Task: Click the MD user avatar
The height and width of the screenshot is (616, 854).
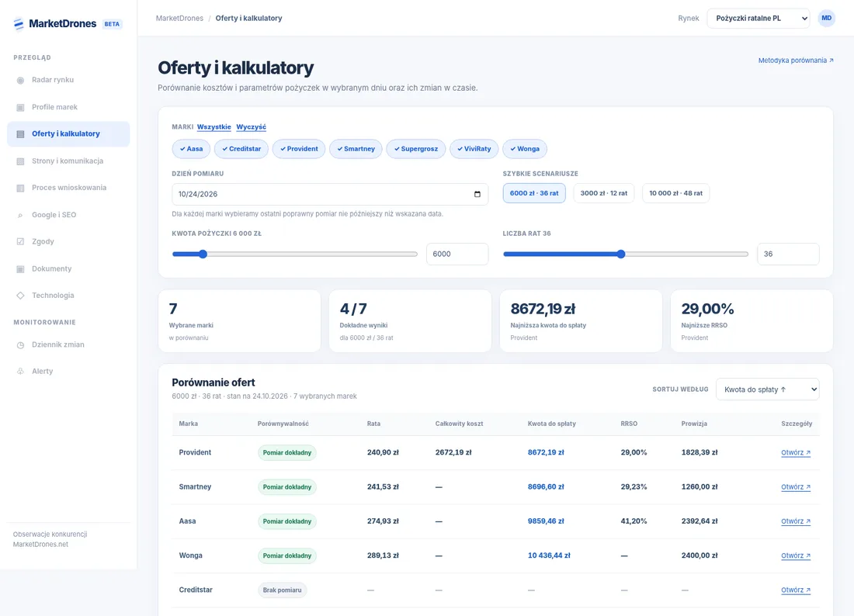Action: coord(826,19)
